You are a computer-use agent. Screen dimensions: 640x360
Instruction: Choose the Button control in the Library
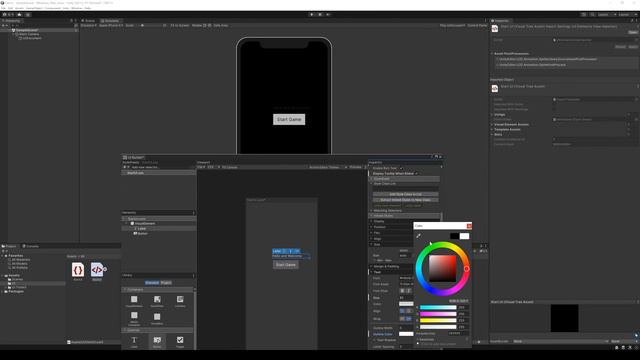pyautogui.click(x=157, y=342)
